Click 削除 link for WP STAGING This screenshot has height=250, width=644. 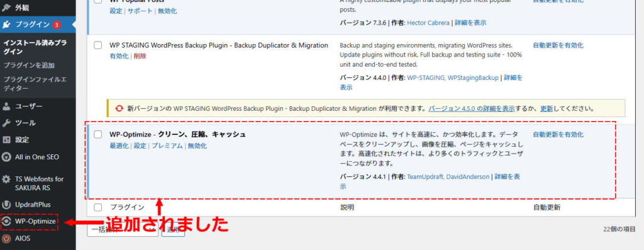click(140, 56)
